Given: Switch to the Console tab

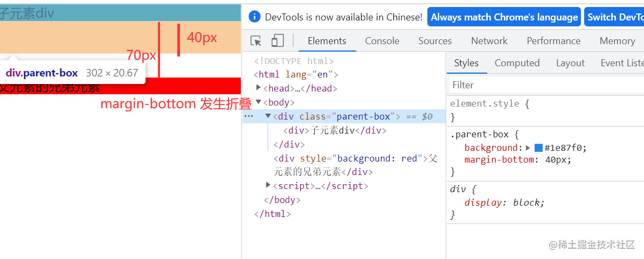Looking at the screenshot, I should pyautogui.click(x=382, y=41).
